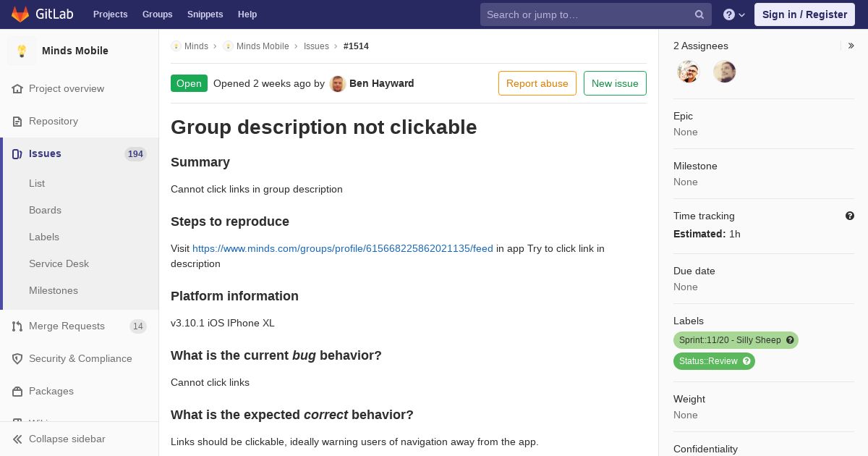Open the Help question mark menu

coord(734,14)
